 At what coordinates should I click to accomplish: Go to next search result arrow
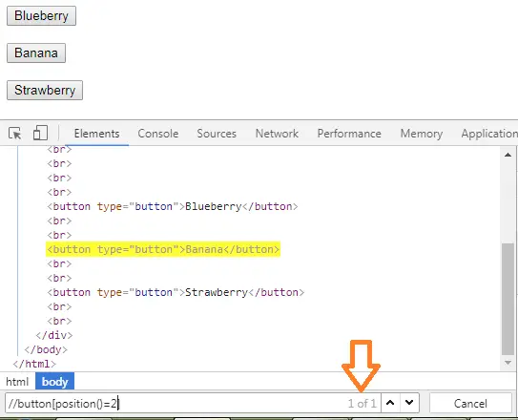click(409, 403)
